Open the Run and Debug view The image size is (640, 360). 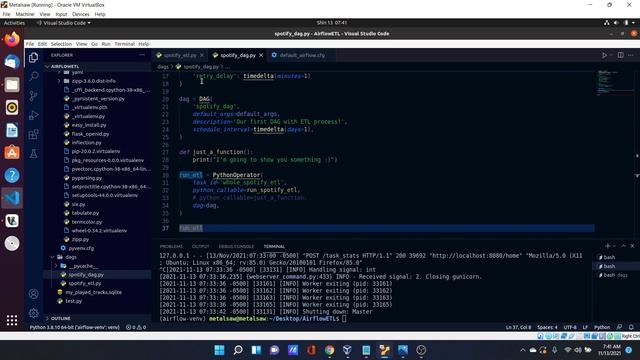34,115
